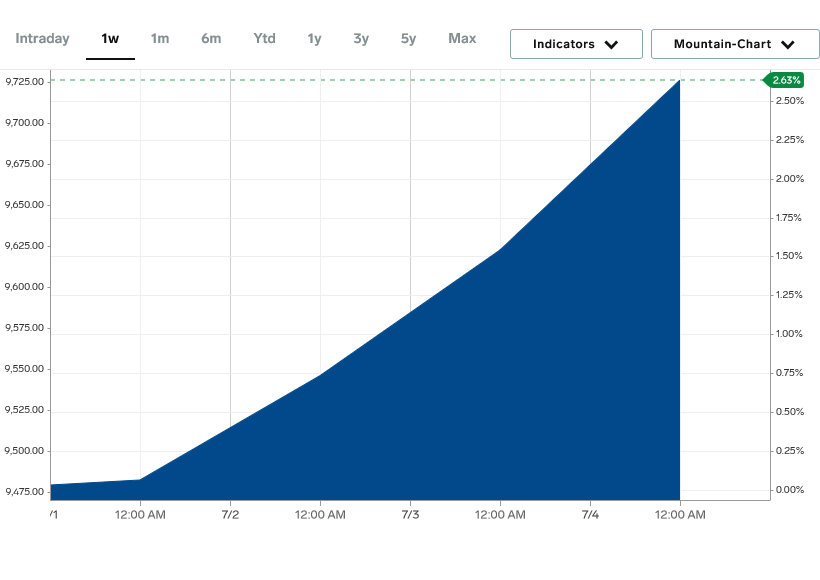Switch to the Intraday time range

[x=42, y=39]
